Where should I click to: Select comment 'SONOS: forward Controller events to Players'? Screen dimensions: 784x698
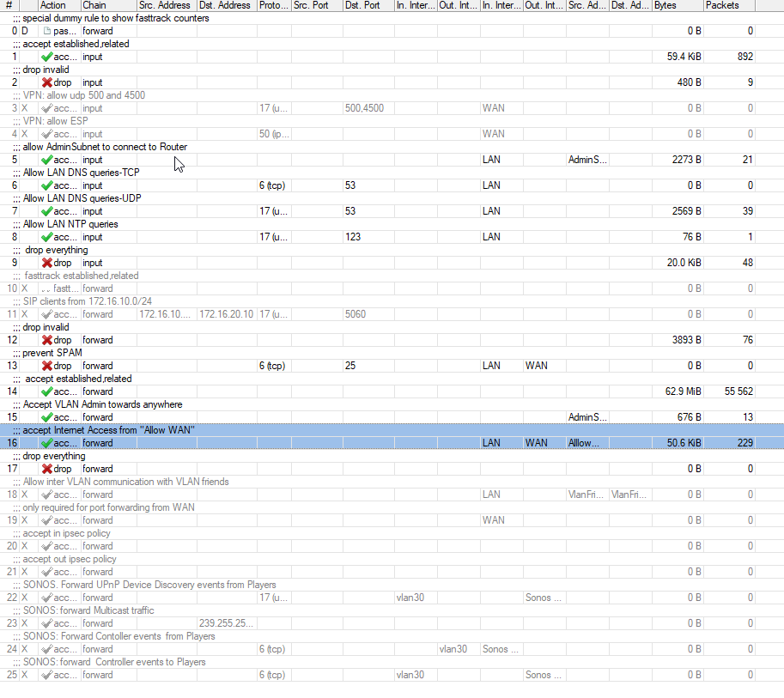(x=114, y=662)
